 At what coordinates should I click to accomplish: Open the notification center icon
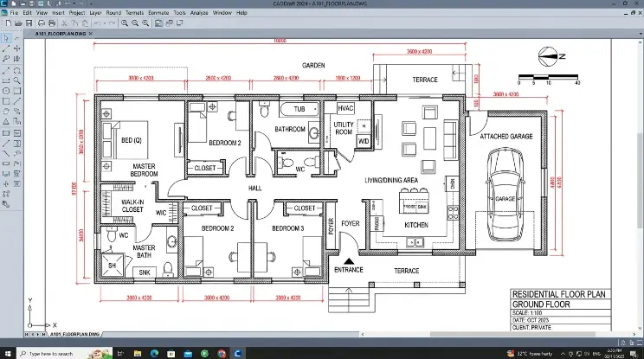pos(634,353)
